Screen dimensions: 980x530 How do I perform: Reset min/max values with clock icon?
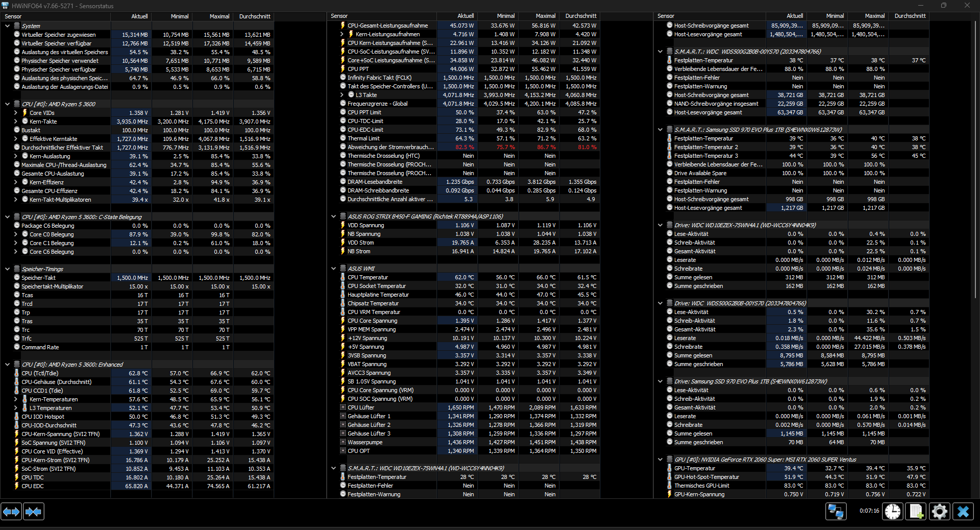pyautogui.click(x=893, y=511)
